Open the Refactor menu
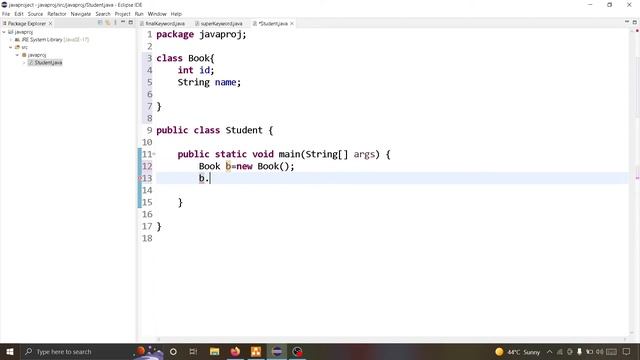This screenshot has height=360, width=640. (x=57, y=14)
